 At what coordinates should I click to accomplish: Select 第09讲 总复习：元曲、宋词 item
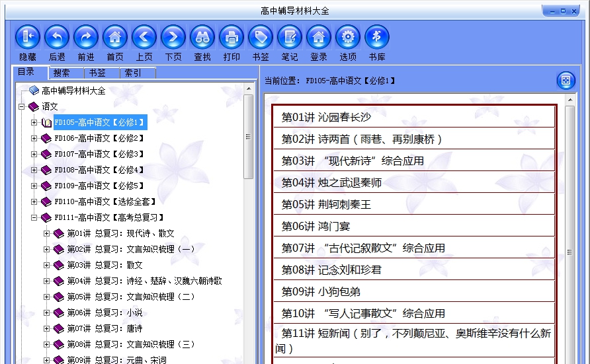[x=116, y=360]
